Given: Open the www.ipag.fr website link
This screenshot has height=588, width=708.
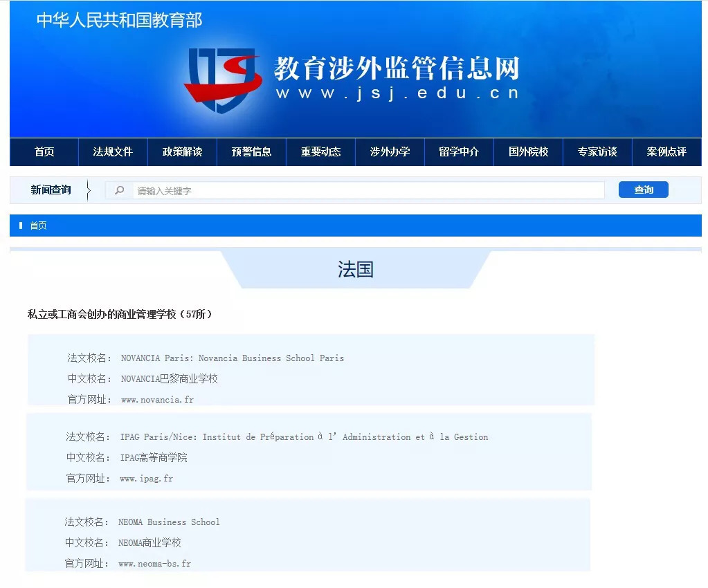Looking at the screenshot, I should (147, 478).
